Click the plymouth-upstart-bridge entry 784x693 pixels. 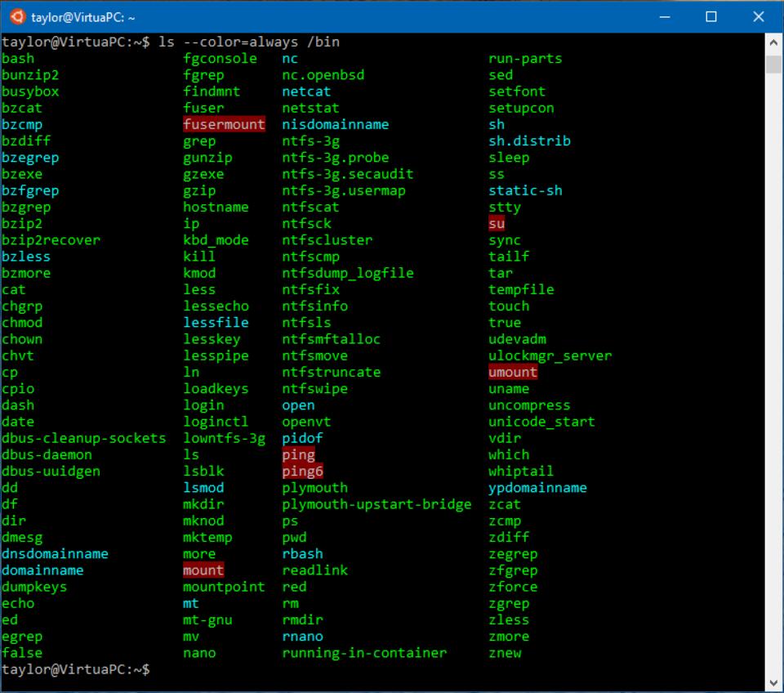pos(376,504)
